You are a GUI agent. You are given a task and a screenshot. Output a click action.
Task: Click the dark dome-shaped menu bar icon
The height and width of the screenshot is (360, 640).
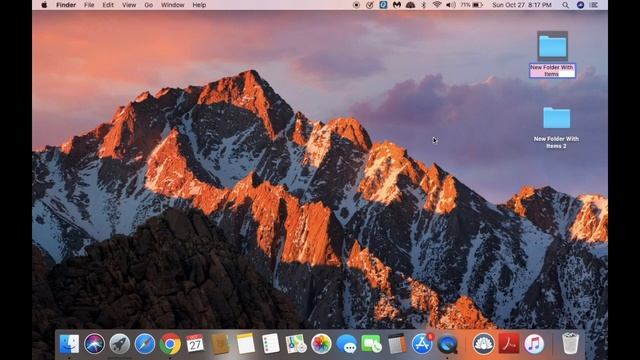[x=410, y=5]
